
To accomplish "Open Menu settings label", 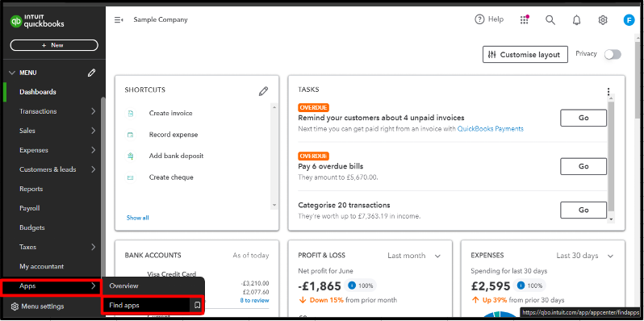I will (x=42, y=306).
